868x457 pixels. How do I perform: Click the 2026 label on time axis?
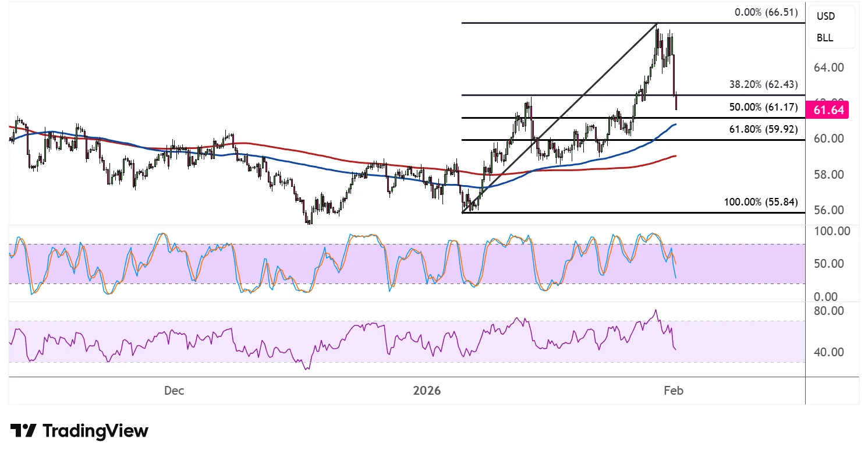(x=427, y=391)
